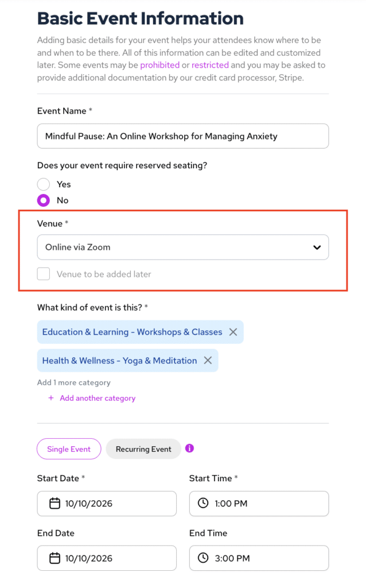This screenshot has height=588, width=366.
Task: Click the Event Name text field
Action: [183, 136]
